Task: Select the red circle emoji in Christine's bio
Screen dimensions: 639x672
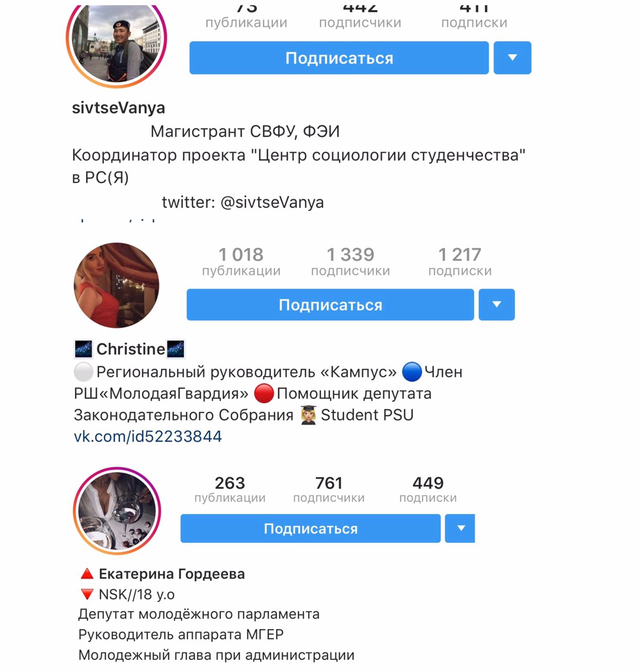Action: (264, 393)
